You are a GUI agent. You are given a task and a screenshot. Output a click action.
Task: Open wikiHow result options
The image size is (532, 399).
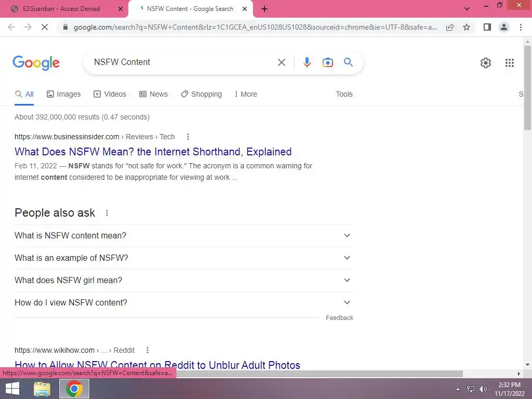pos(147,350)
